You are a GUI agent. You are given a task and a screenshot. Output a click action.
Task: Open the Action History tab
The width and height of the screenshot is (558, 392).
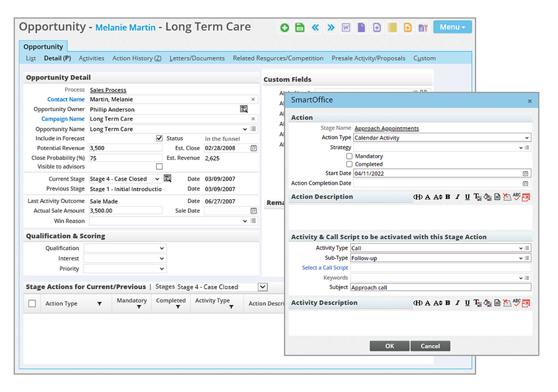pos(136,58)
